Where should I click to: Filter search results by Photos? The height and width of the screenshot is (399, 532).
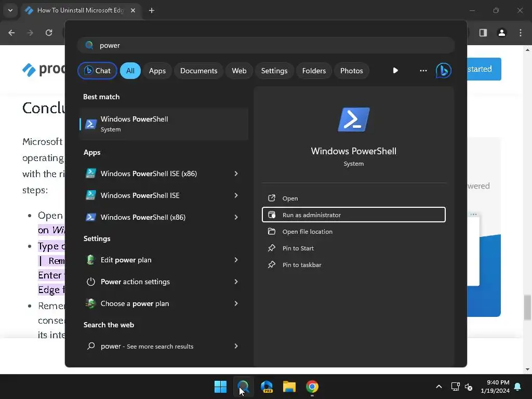point(352,71)
